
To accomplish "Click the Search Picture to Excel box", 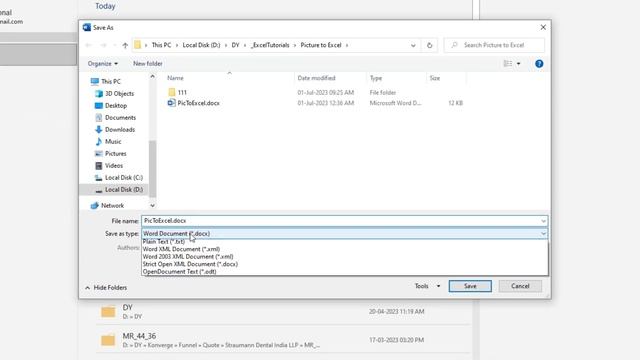I will tap(494, 45).
